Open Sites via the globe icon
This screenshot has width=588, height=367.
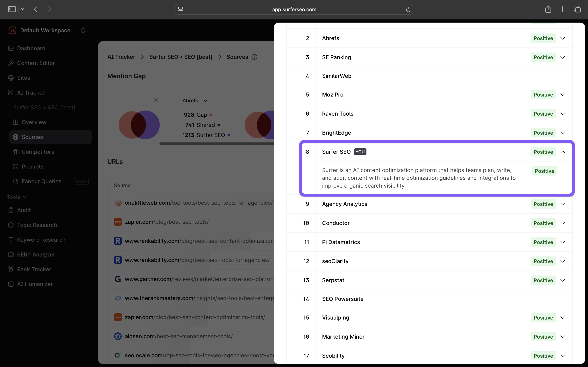[11, 78]
